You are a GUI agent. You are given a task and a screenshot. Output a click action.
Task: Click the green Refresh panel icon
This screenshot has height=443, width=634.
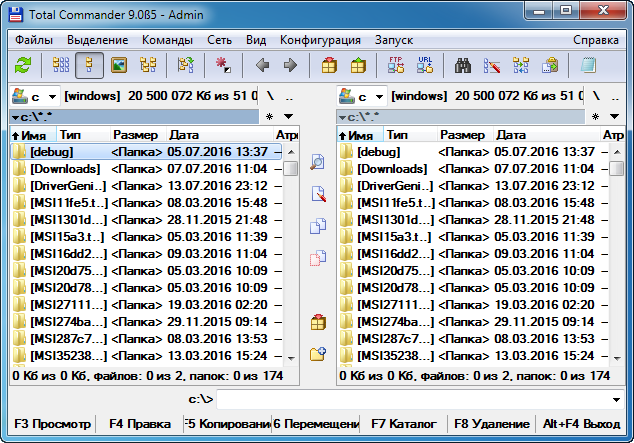point(23,66)
